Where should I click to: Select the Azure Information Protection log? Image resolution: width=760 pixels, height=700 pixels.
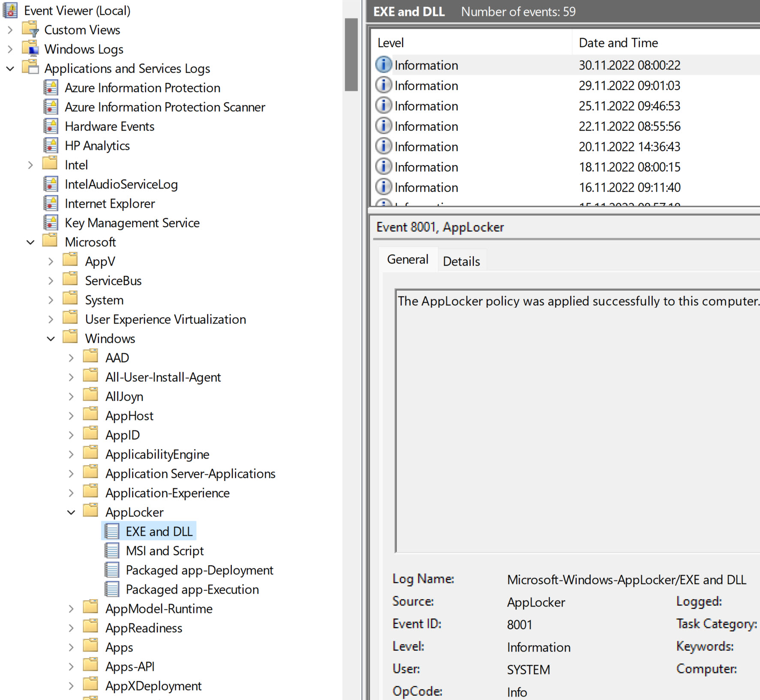coord(143,87)
